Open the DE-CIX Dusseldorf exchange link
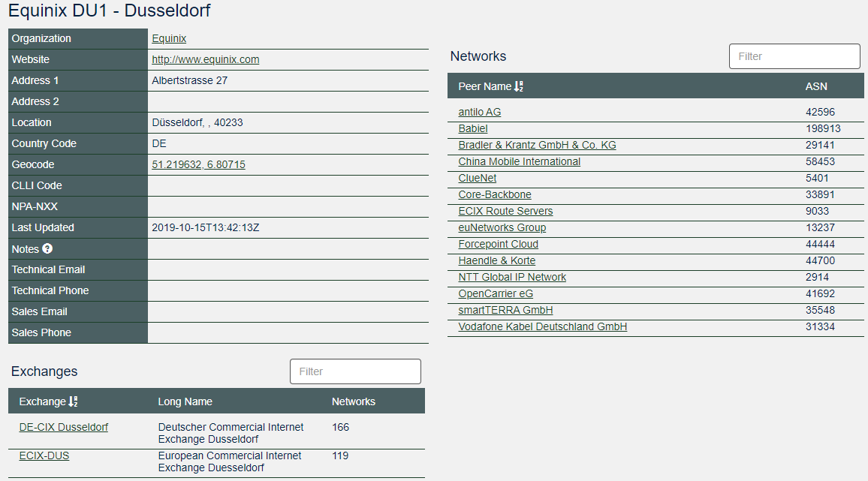 64,427
